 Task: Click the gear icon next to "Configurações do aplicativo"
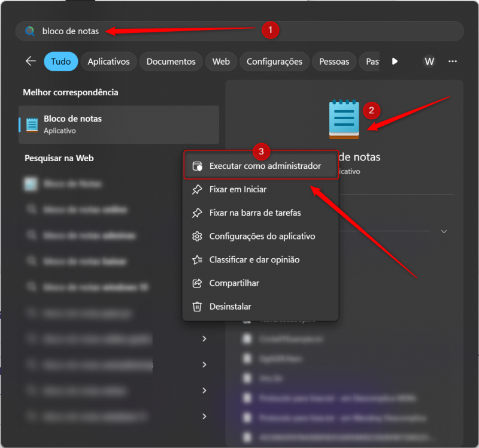196,236
